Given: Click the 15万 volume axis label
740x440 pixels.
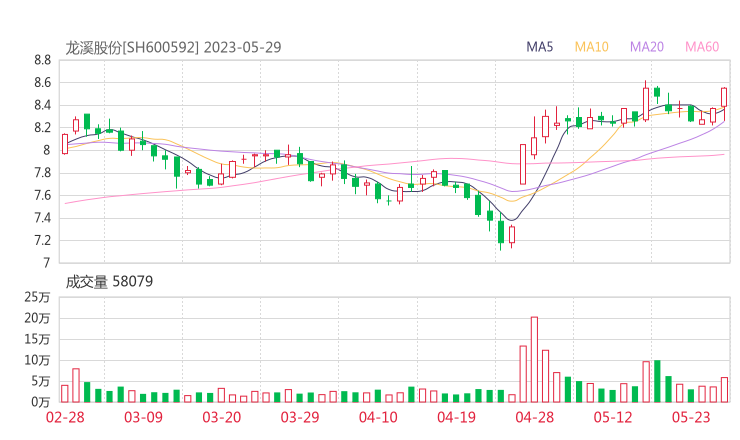Looking at the screenshot, I should click(37, 339).
